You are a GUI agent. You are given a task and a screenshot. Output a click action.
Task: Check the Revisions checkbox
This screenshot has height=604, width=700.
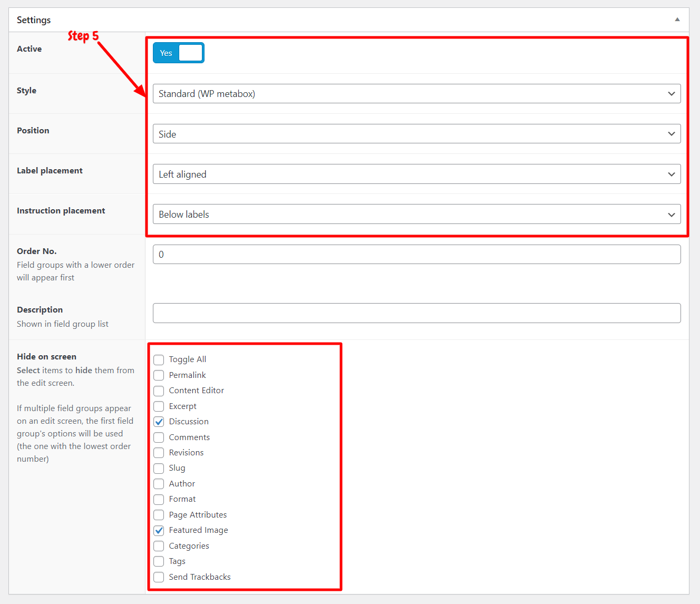(x=159, y=453)
